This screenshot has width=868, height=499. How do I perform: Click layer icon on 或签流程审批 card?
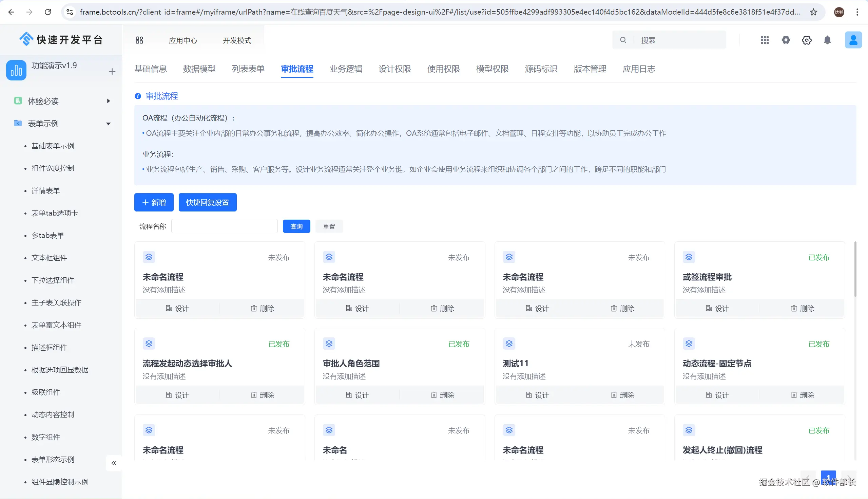pos(689,257)
